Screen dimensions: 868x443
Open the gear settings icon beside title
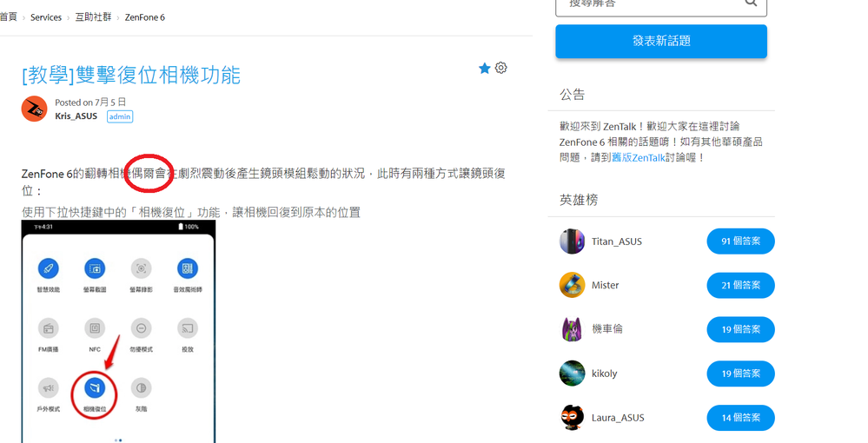pyautogui.click(x=501, y=68)
